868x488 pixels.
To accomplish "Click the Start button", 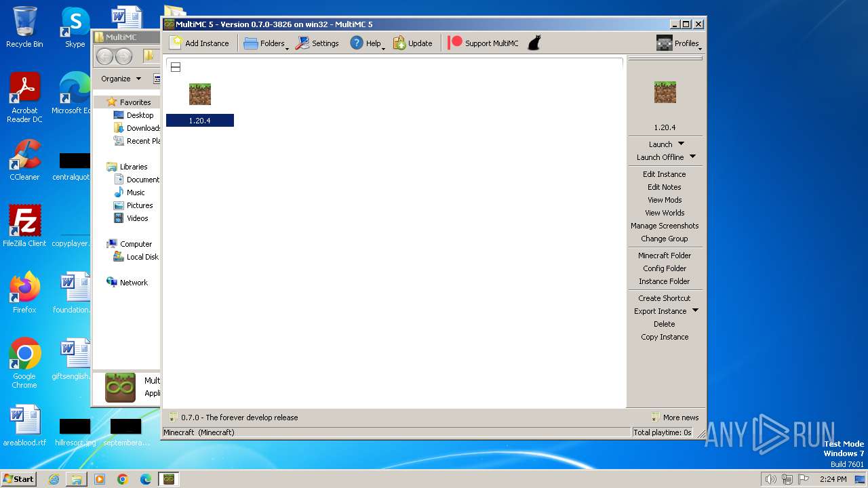I will pyautogui.click(x=18, y=479).
